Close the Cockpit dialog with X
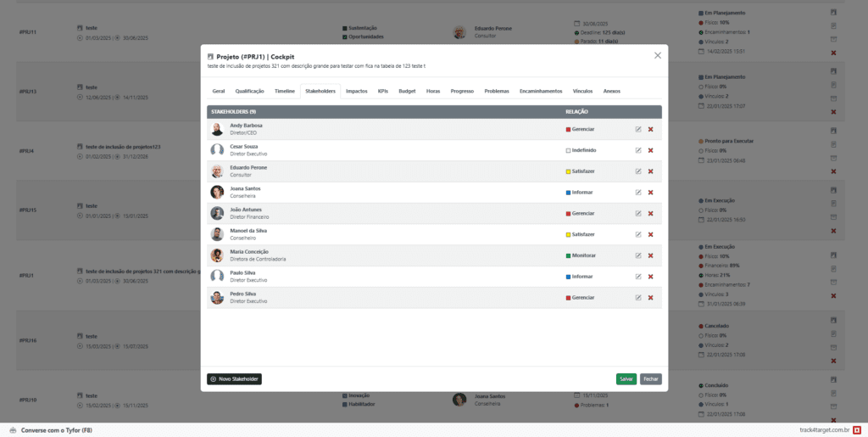This screenshot has height=437, width=868. (658, 55)
